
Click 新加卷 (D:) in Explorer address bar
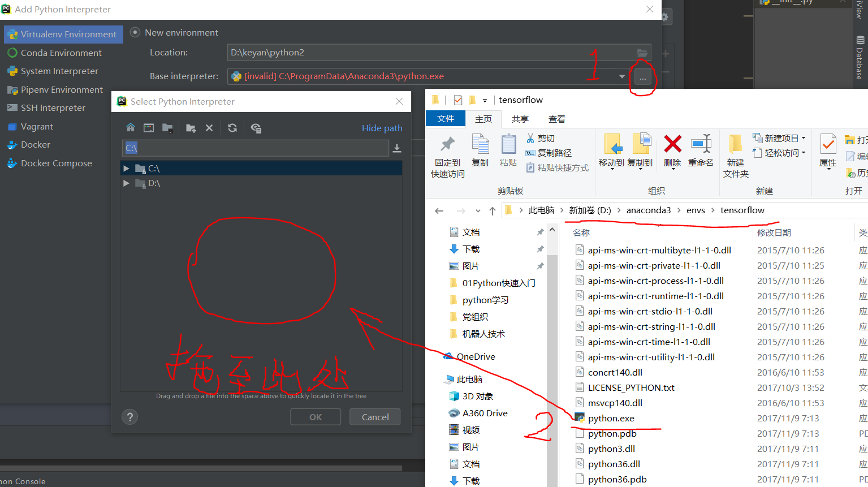click(x=590, y=210)
